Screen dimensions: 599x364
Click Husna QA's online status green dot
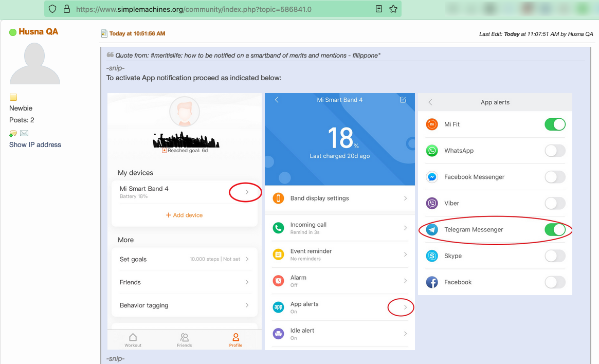[x=13, y=32]
